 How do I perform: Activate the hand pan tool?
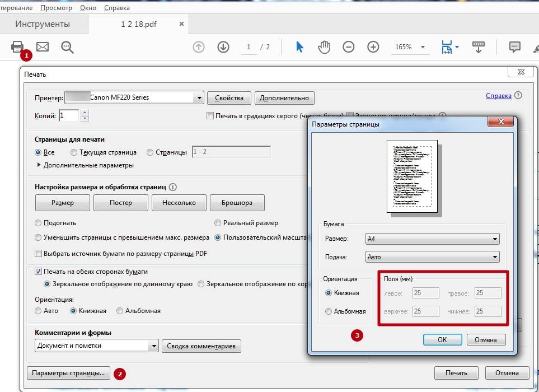pos(324,47)
